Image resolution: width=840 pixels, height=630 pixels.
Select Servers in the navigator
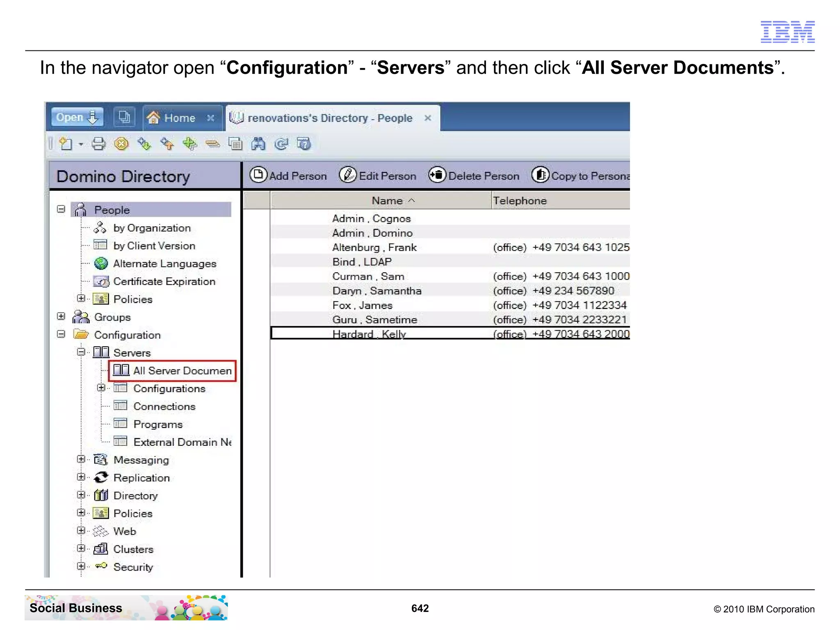[132, 353]
